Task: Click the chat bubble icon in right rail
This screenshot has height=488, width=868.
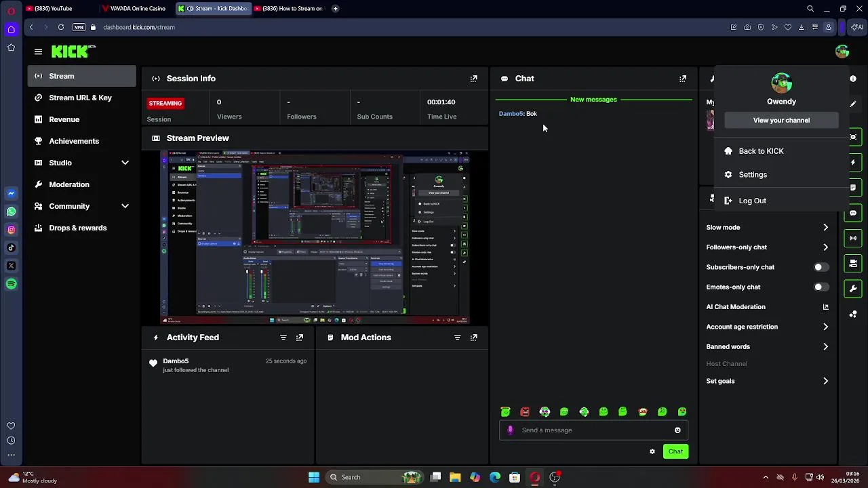Action: click(x=853, y=213)
